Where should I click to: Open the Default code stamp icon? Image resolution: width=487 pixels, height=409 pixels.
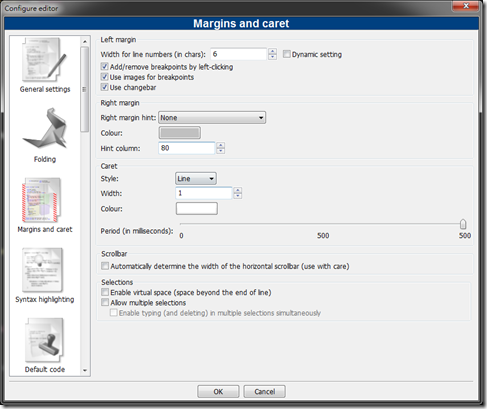click(44, 340)
